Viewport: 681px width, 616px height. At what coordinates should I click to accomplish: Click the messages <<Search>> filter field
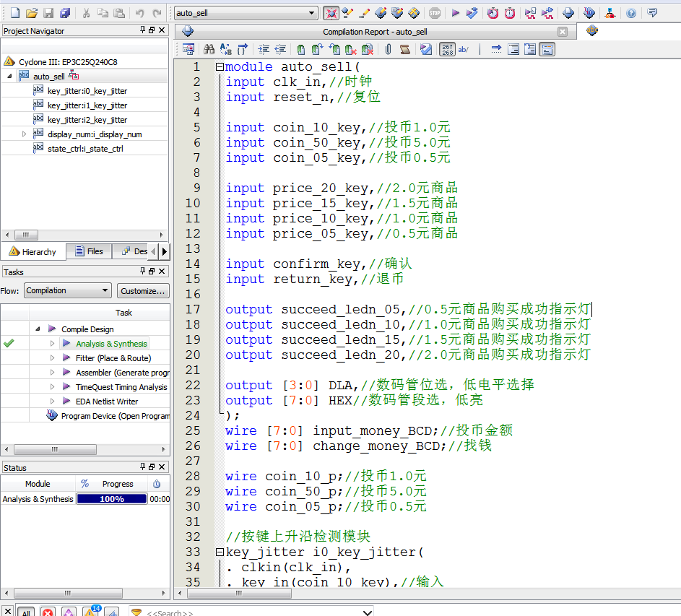pos(252,612)
